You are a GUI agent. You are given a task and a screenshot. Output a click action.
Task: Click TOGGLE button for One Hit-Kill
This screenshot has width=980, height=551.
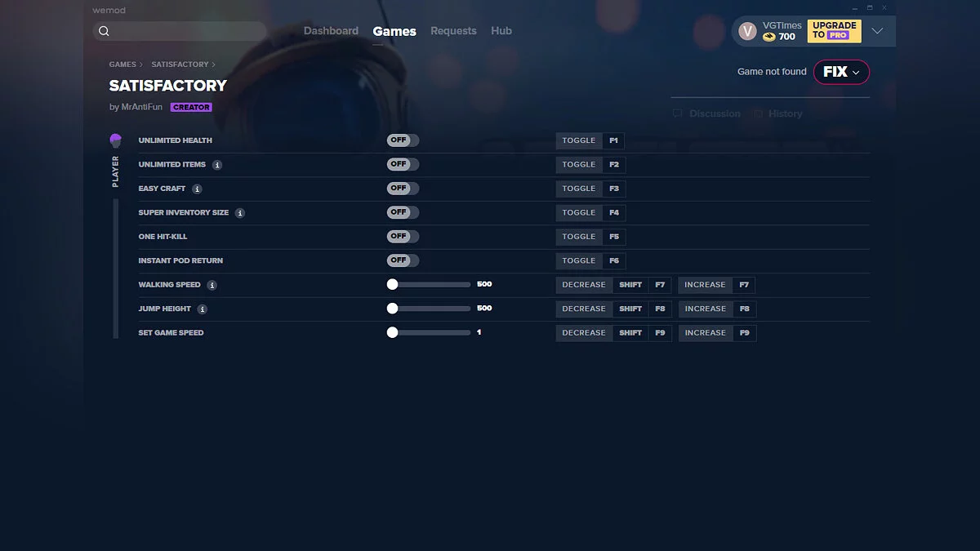click(x=579, y=237)
